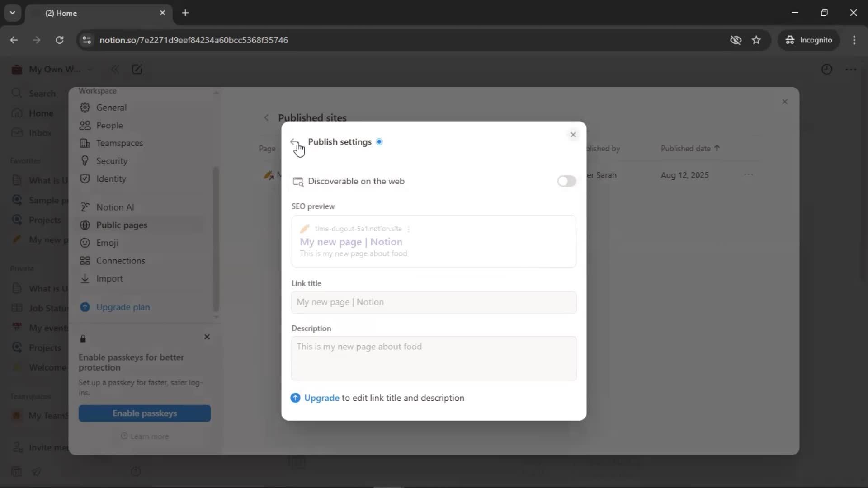Screen dimensions: 868x488
Task: Bookmark this page with star icon
Action: coord(756,40)
